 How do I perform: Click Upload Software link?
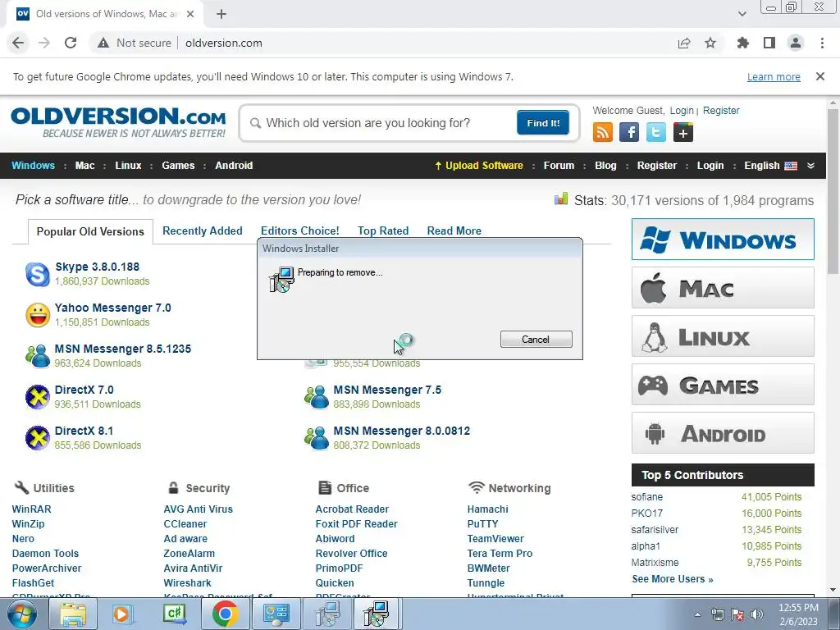coord(479,166)
